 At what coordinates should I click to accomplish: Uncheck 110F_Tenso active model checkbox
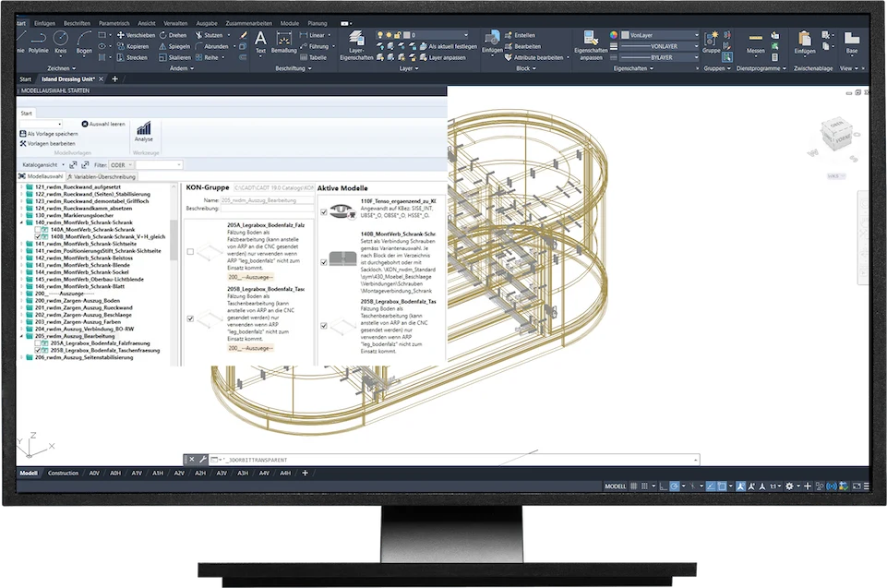(x=324, y=212)
